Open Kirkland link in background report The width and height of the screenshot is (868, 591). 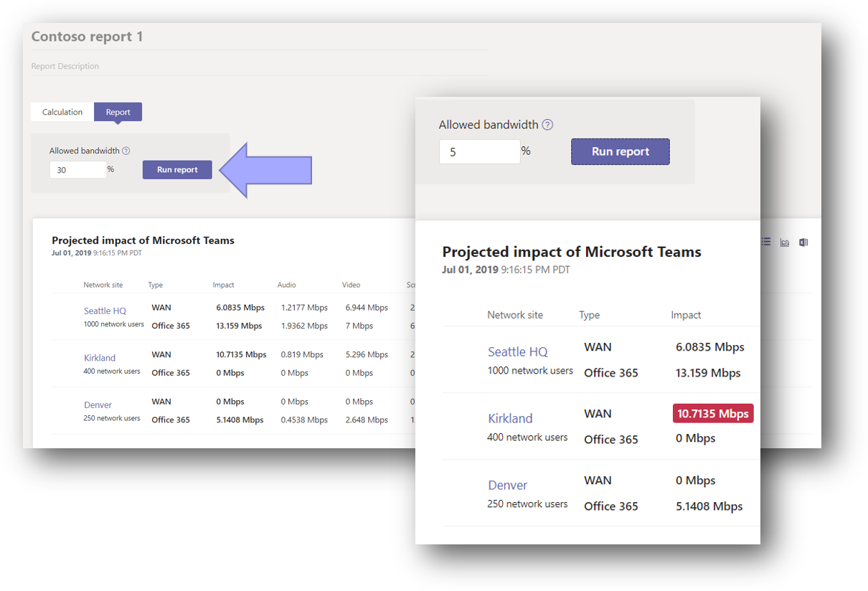[100, 358]
